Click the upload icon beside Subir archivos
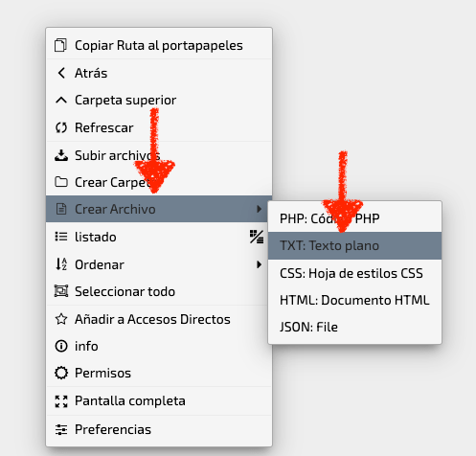476x456 pixels. tap(61, 155)
